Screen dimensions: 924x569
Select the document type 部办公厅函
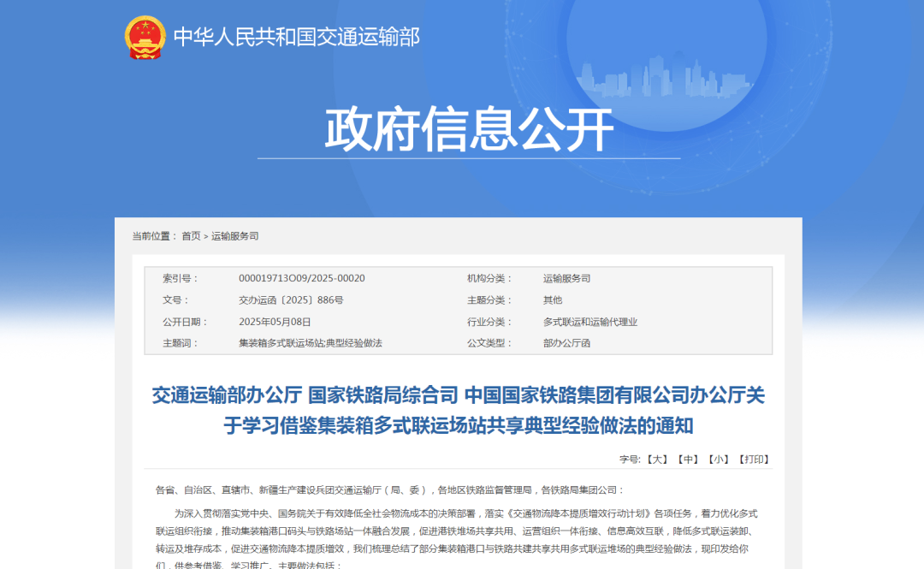[x=566, y=343]
